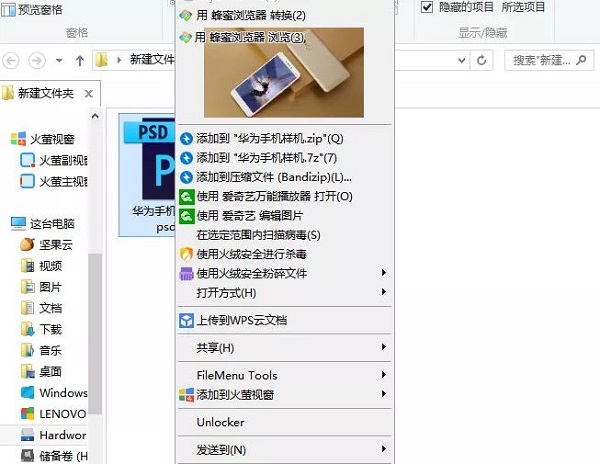This screenshot has width=600, height=464.
Task: Choose 上传到WPS云文档 menu entry
Action: (283, 321)
